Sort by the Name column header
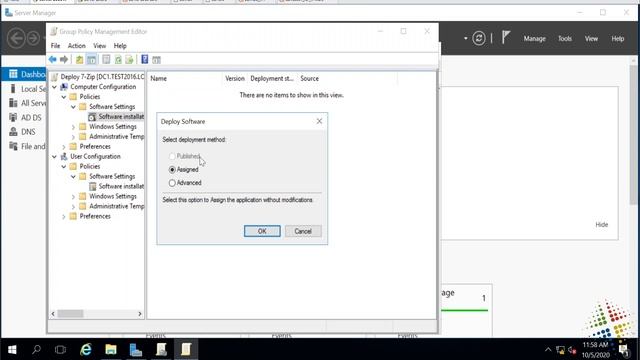 tap(185, 78)
